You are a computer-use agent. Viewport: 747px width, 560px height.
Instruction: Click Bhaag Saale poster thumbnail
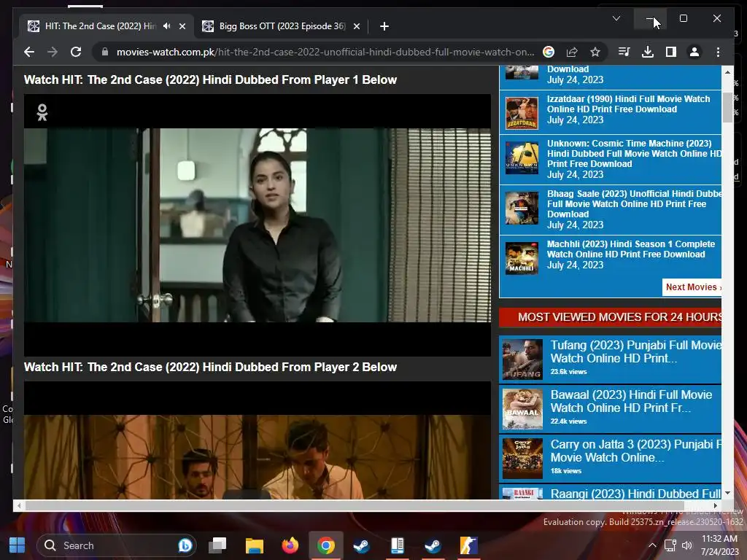(x=522, y=208)
